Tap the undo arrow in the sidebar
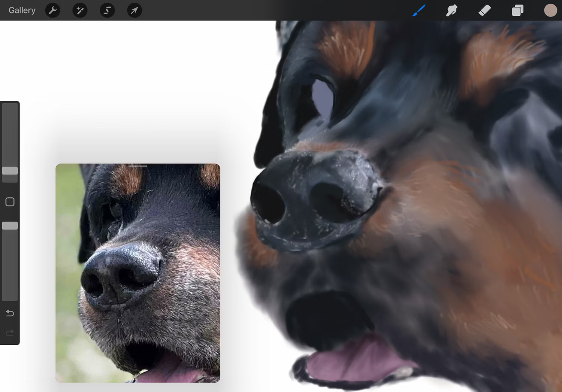The width and height of the screenshot is (562, 392). pyautogui.click(x=10, y=313)
